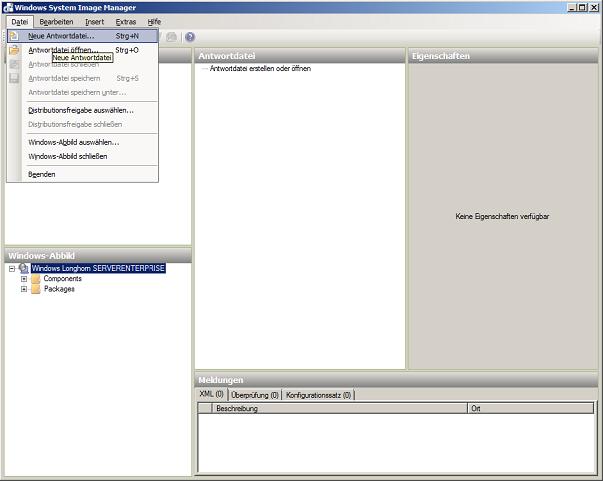The image size is (603, 481).
Task: Open the Extras menu
Action: [126, 22]
